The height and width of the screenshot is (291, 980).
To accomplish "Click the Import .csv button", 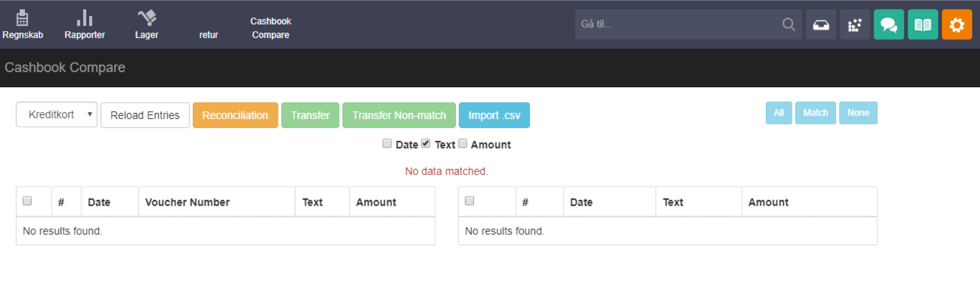I will click(x=494, y=115).
